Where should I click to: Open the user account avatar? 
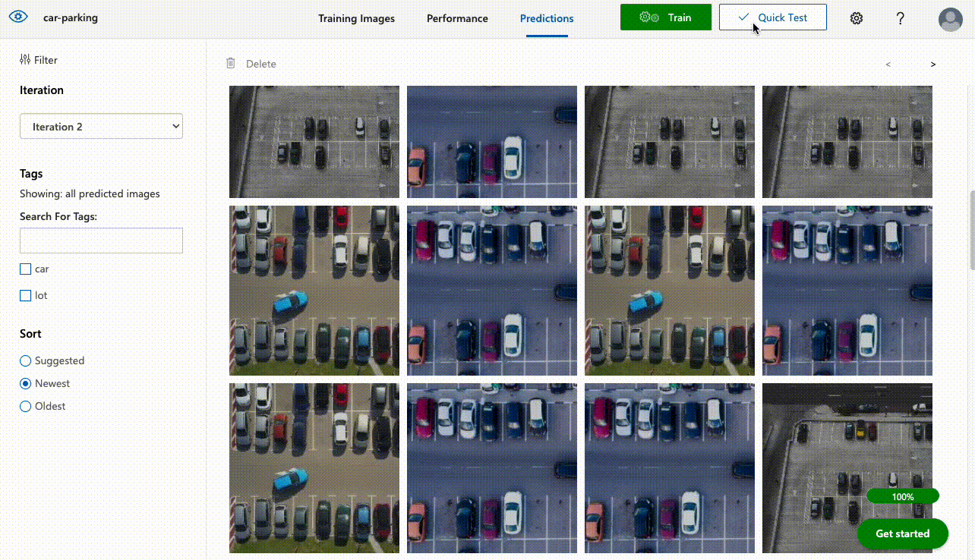click(x=951, y=19)
